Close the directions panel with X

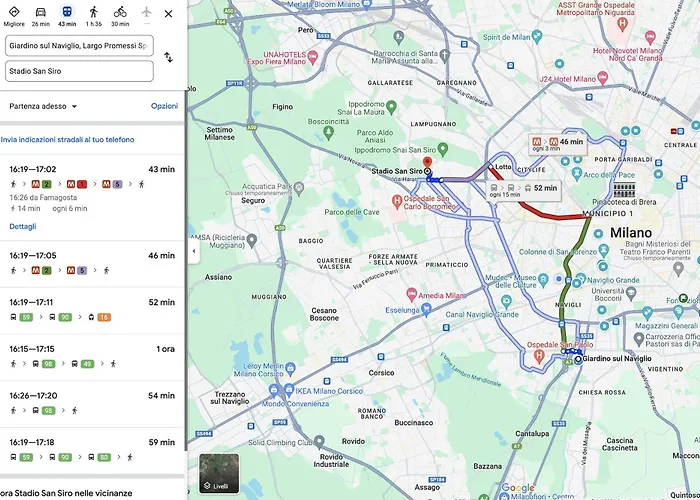click(168, 15)
